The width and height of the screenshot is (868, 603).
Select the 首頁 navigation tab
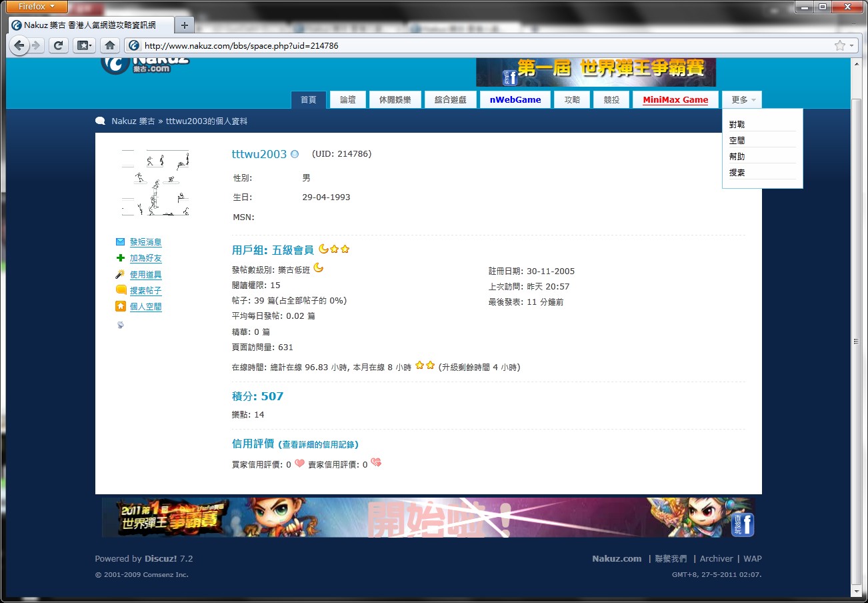[309, 100]
